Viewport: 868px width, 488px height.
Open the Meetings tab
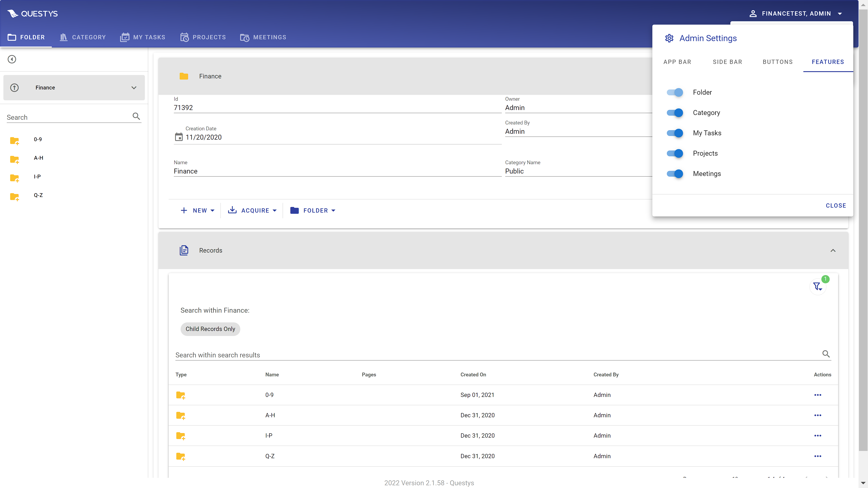point(263,37)
